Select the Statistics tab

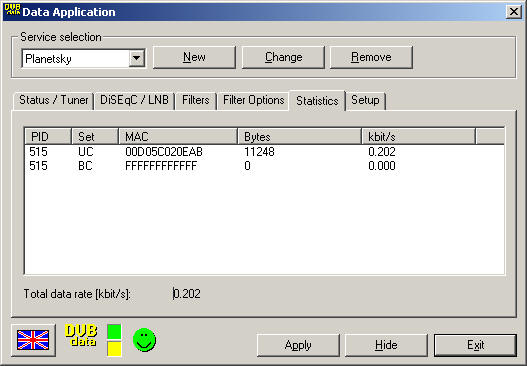coord(317,100)
